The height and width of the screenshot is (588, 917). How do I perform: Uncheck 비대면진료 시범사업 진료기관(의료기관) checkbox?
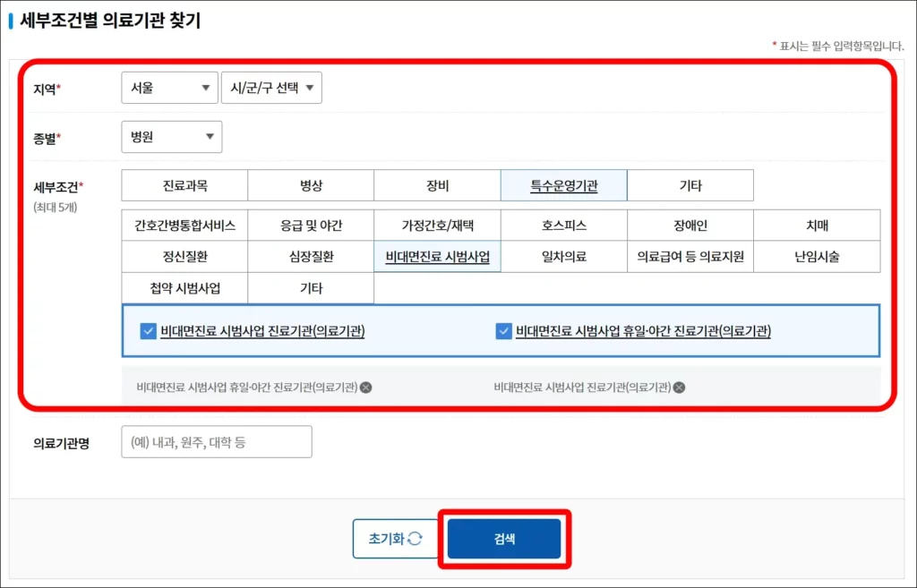click(148, 331)
